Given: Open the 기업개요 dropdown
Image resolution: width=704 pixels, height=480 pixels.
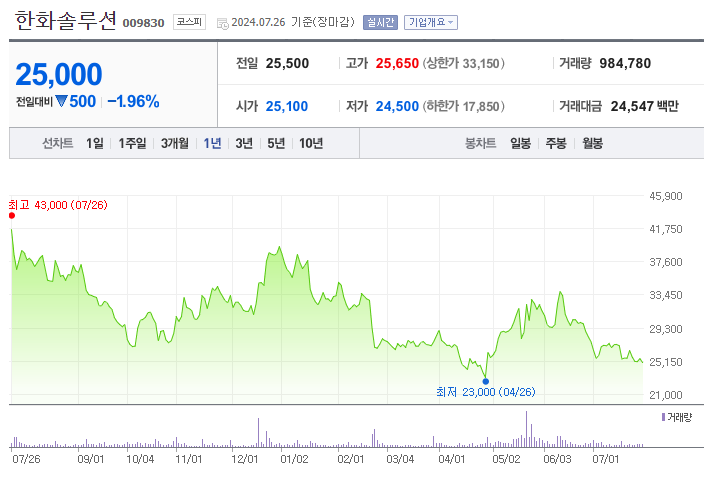Looking at the screenshot, I should pyautogui.click(x=431, y=22).
